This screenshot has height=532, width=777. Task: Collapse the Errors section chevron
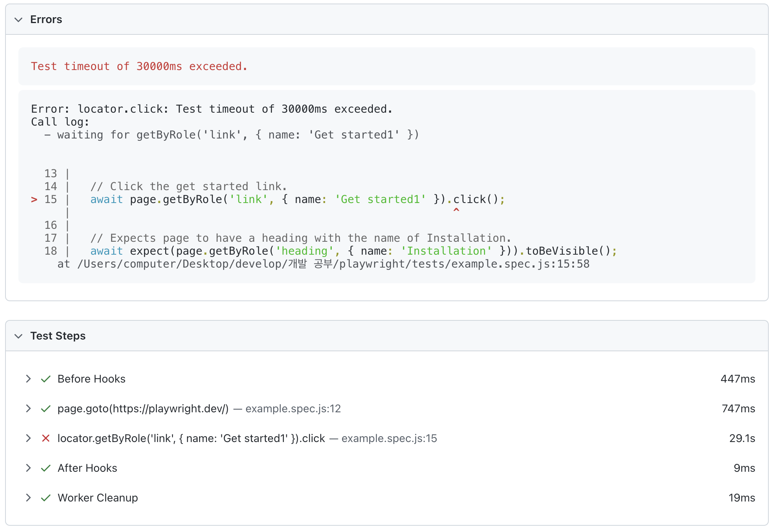(18, 20)
